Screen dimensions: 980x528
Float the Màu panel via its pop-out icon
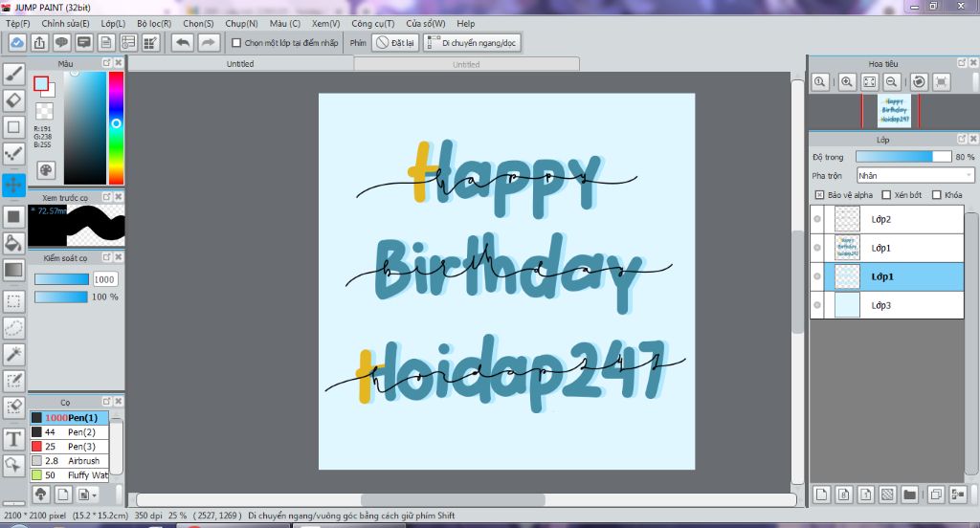click(x=107, y=63)
